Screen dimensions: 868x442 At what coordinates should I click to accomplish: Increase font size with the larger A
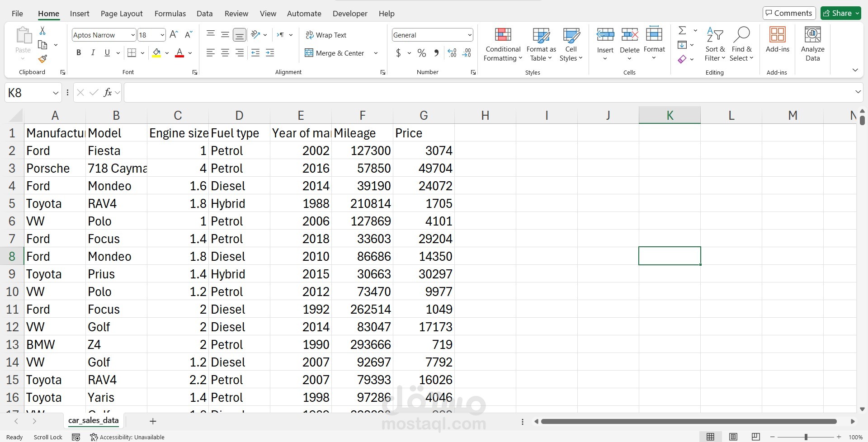coord(174,35)
